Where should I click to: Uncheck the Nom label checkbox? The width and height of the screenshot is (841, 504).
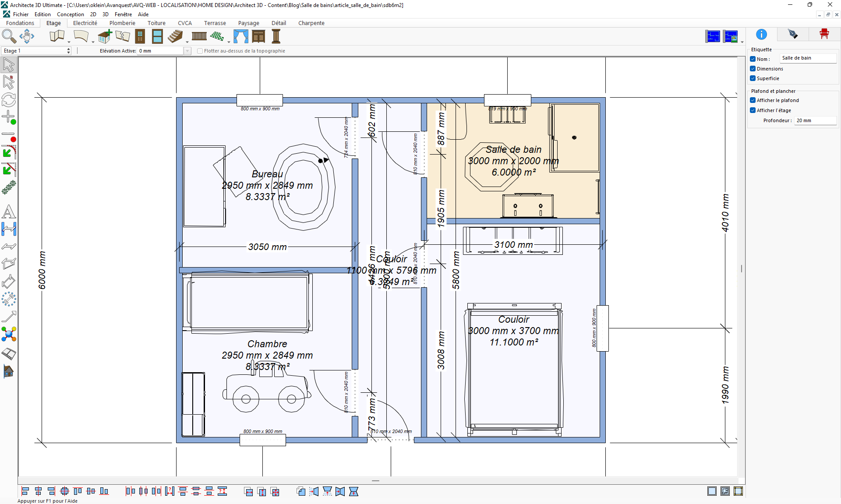[753, 59]
